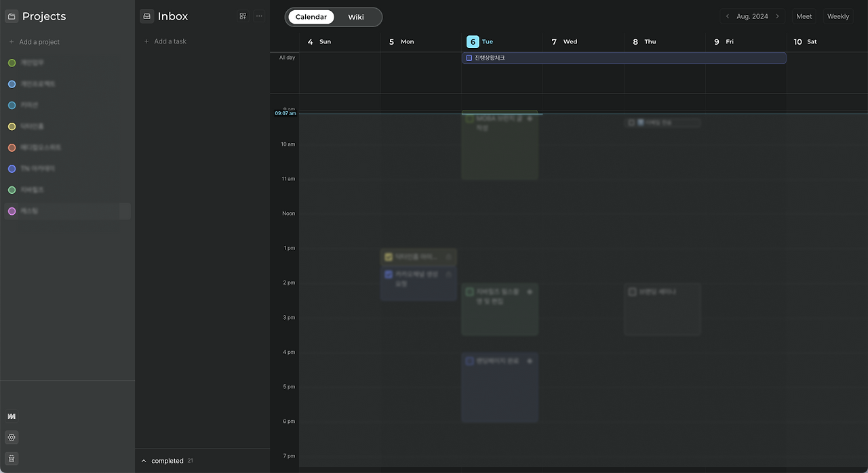The image size is (868, 473).
Task: Click the plus icon beside Add a task
Action: tap(146, 41)
